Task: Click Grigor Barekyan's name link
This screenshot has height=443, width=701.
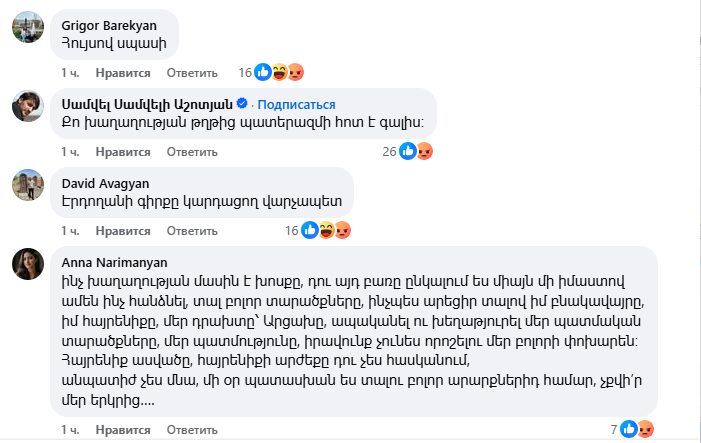Action: 102,20
